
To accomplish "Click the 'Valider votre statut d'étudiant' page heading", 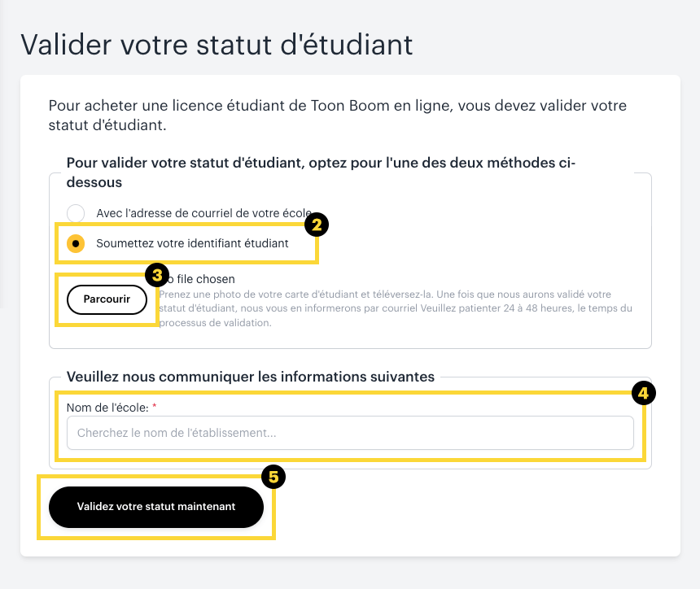I will click(x=217, y=44).
